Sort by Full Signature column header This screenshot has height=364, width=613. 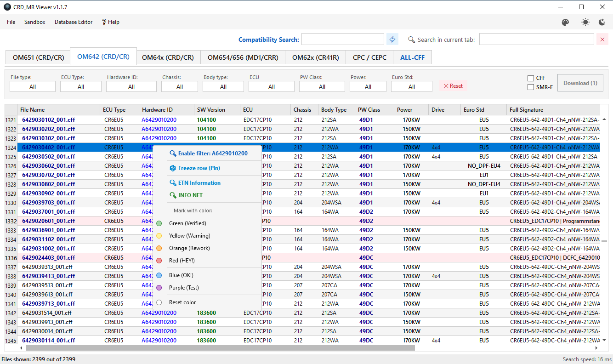[554, 110]
